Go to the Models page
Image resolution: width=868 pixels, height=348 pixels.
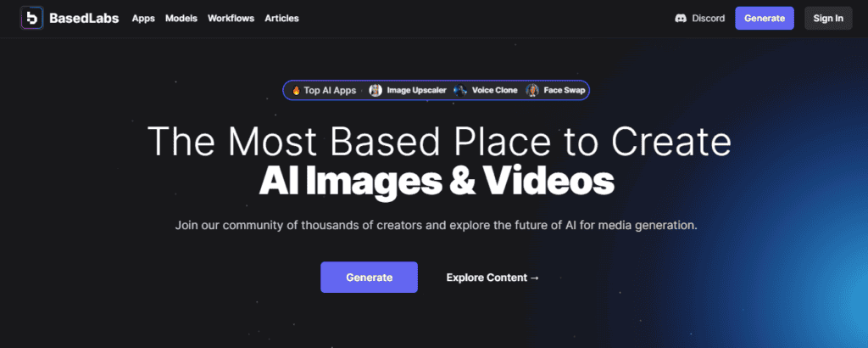tap(181, 18)
